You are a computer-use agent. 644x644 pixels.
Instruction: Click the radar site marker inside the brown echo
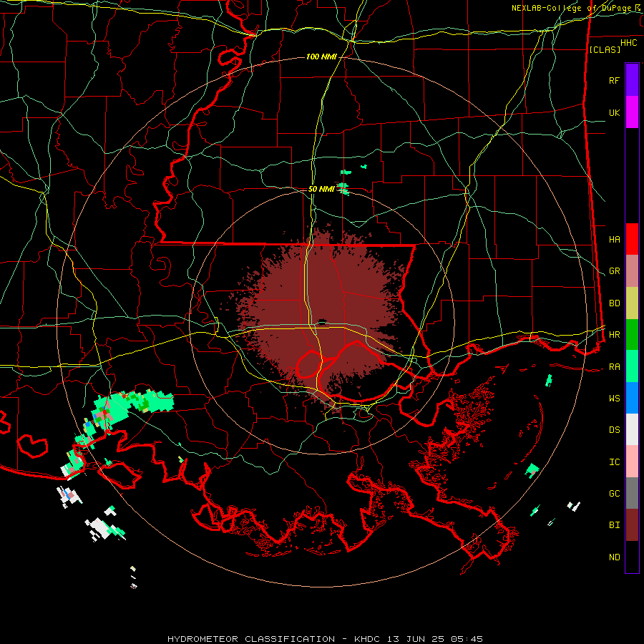pos(322,322)
